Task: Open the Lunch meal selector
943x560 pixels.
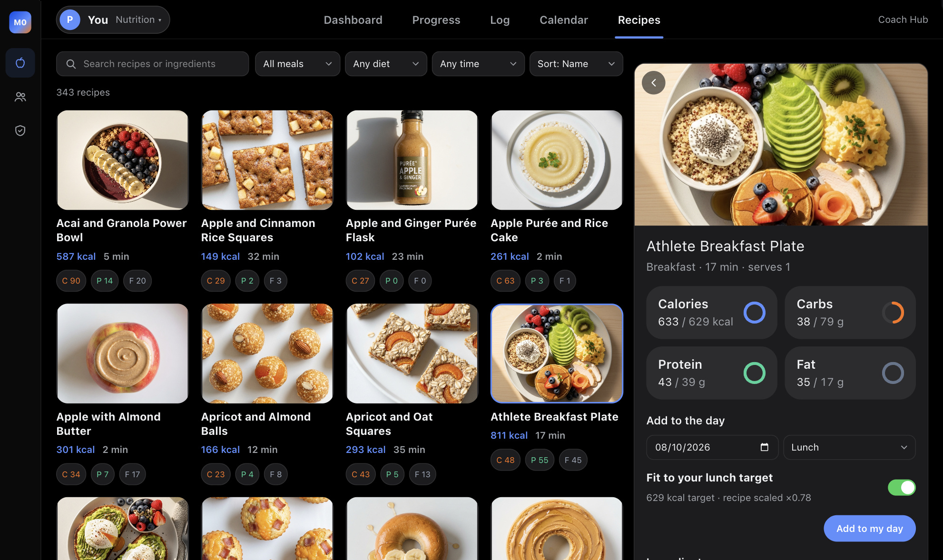Action: pyautogui.click(x=849, y=447)
